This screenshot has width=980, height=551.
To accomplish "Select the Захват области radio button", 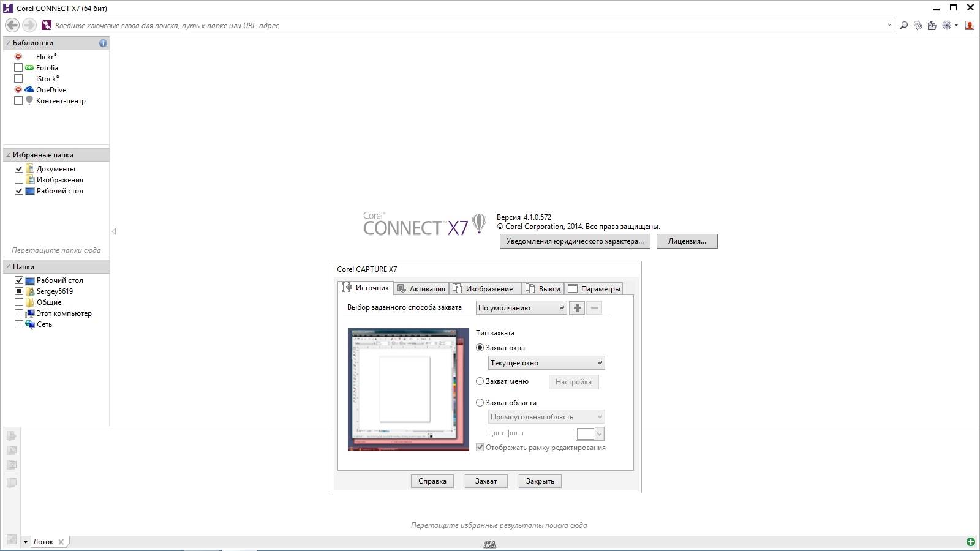I will (480, 402).
